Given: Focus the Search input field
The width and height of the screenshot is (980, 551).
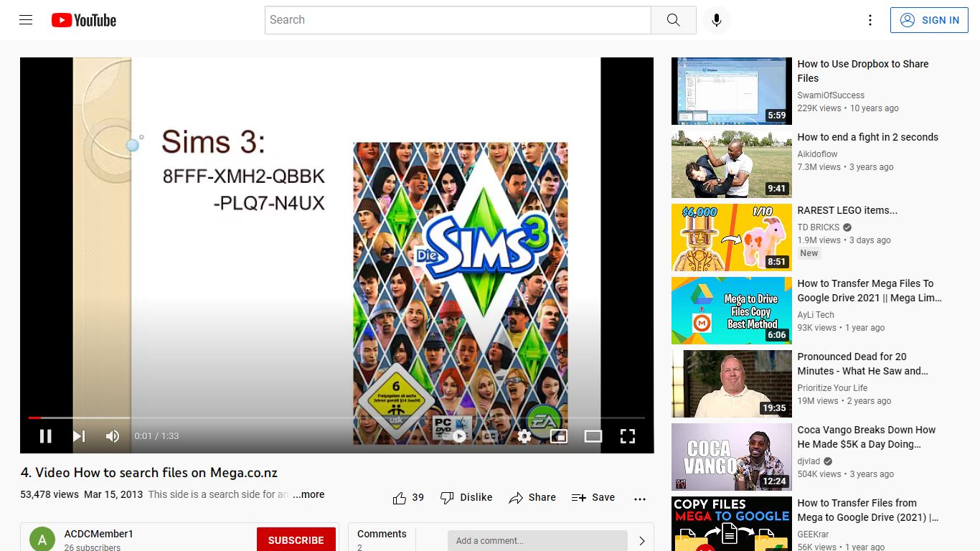Looking at the screenshot, I should click(458, 20).
